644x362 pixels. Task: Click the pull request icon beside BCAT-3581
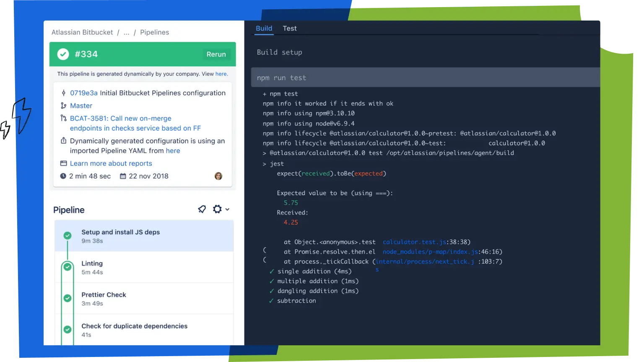pyautogui.click(x=64, y=118)
